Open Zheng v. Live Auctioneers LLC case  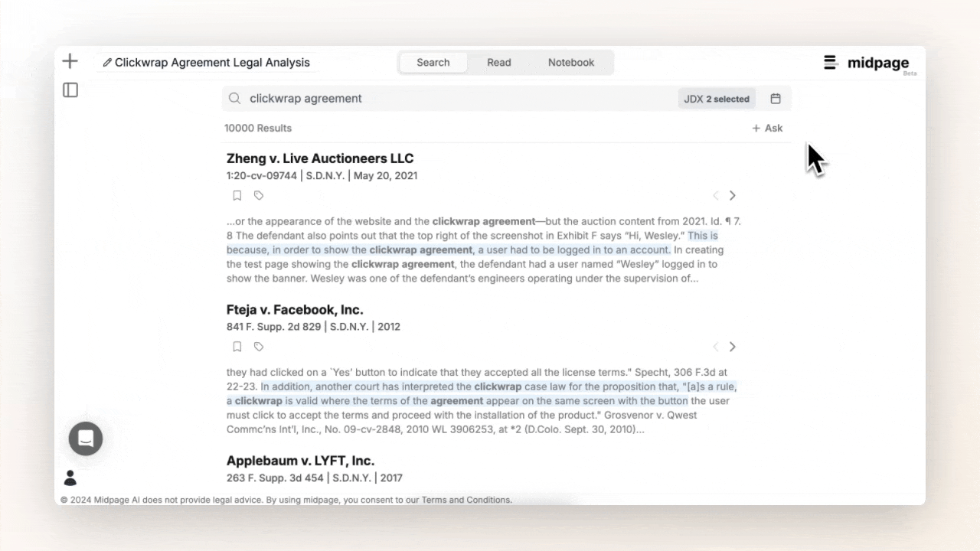point(320,158)
